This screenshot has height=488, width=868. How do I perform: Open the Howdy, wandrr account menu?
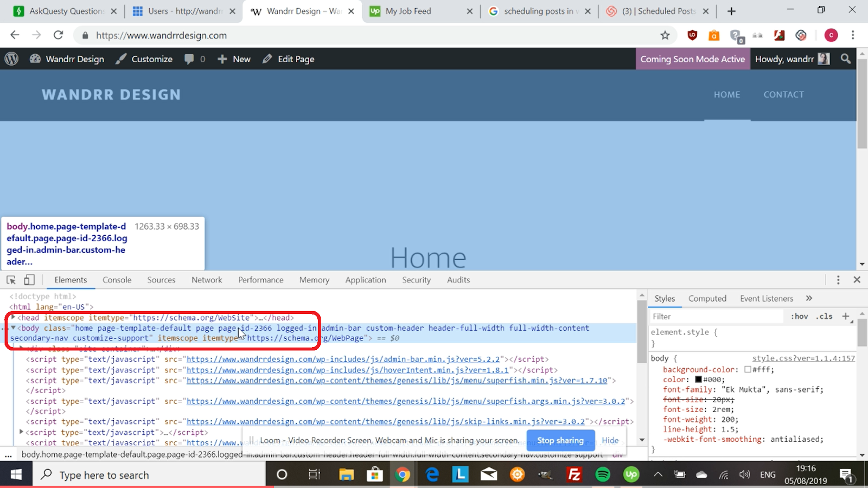[792, 59]
